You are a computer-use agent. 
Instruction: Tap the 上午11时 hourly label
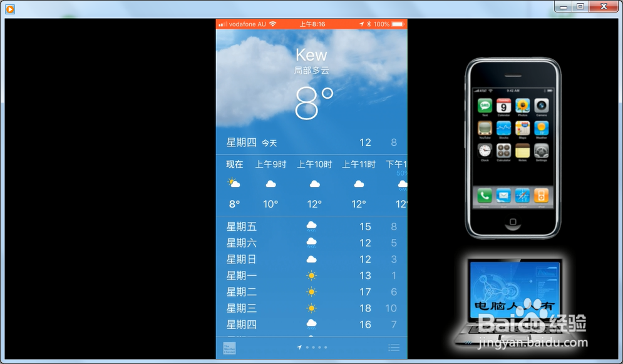click(x=359, y=164)
